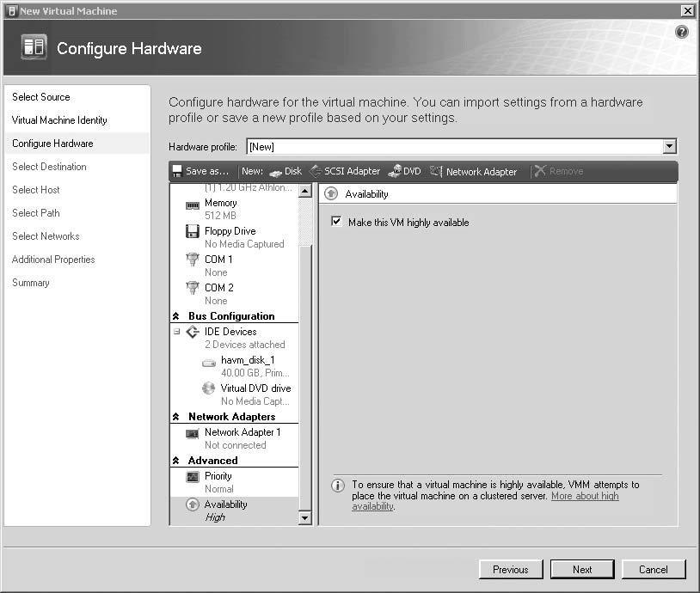Viewport: 700px width, 593px height.
Task: Select the Memory hardware item icon
Action: pos(193,205)
